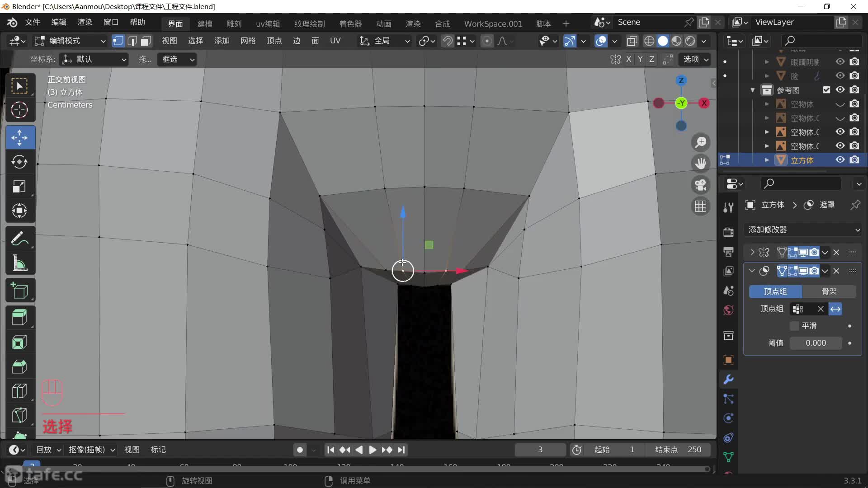Click the pan view hand icon
Viewport: 868px width, 488px height.
701,164
